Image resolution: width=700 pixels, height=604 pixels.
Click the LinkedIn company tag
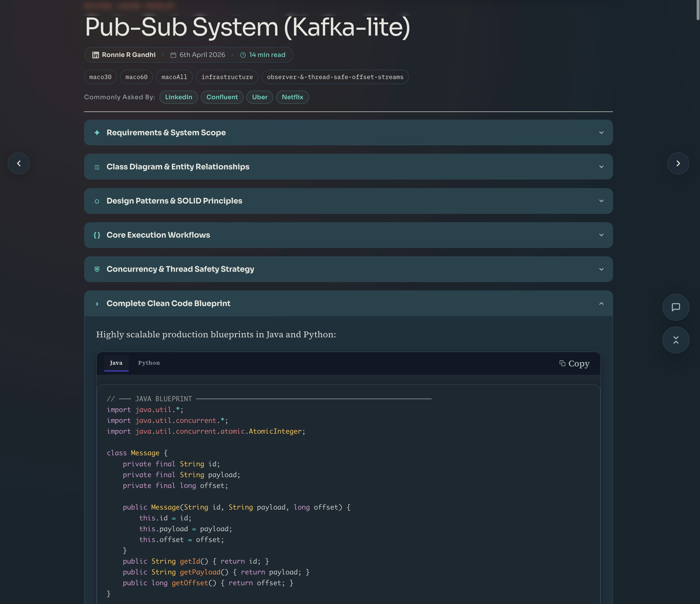click(x=179, y=97)
